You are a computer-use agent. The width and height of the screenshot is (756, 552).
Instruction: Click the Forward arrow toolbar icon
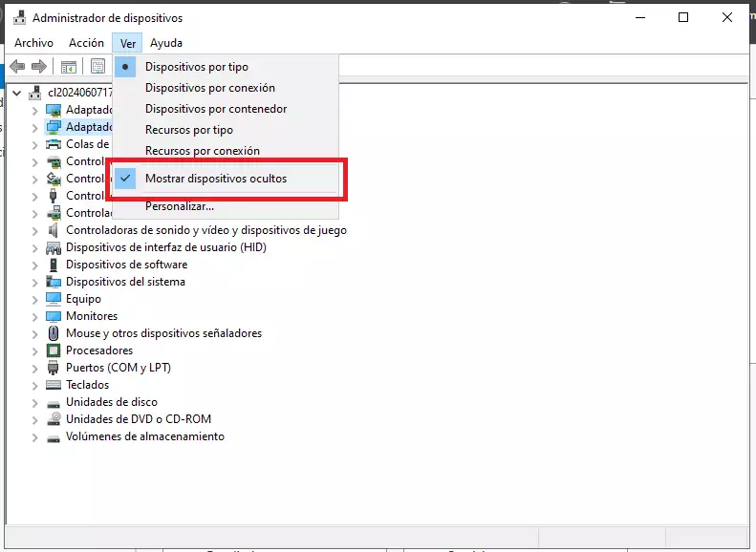[39, 67]
